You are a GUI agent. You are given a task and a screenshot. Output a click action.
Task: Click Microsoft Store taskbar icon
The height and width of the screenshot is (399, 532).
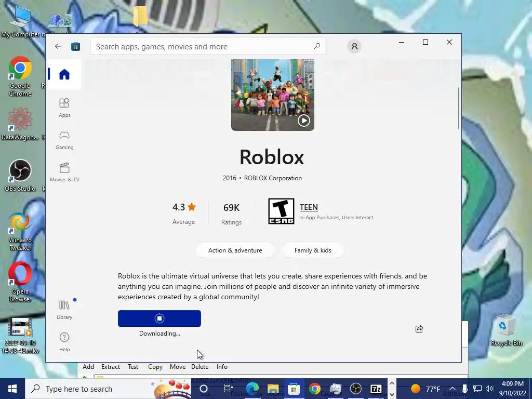(x=294, y=389)
